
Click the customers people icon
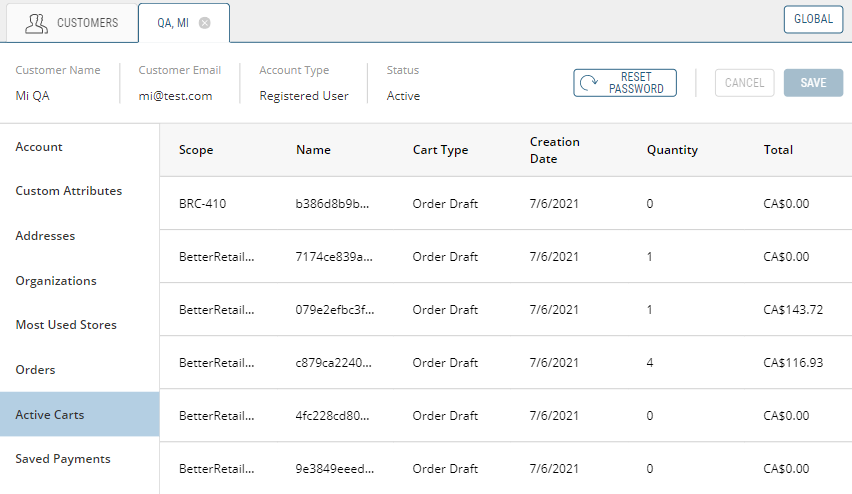click(36, 23)
